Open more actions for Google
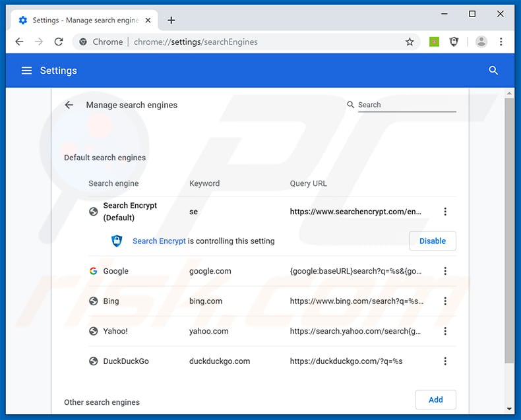Image resolution: width=521 pixels, height=420 pixels. [445, 271]
